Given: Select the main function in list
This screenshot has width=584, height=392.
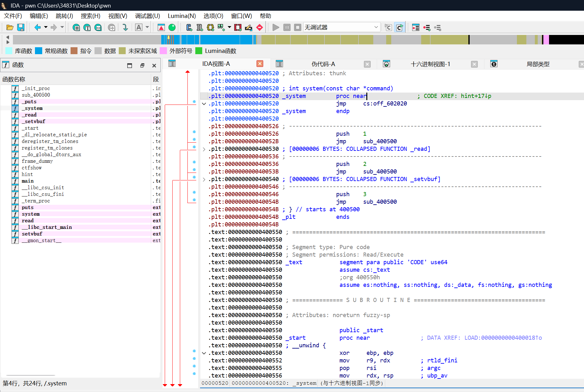Looking at the screenshot, I should click(x=28, y=181).
